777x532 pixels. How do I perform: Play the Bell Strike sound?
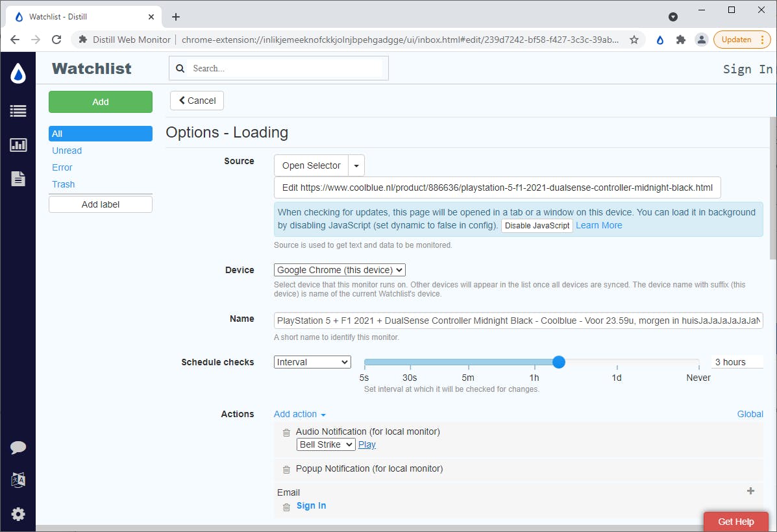point(367,444)
